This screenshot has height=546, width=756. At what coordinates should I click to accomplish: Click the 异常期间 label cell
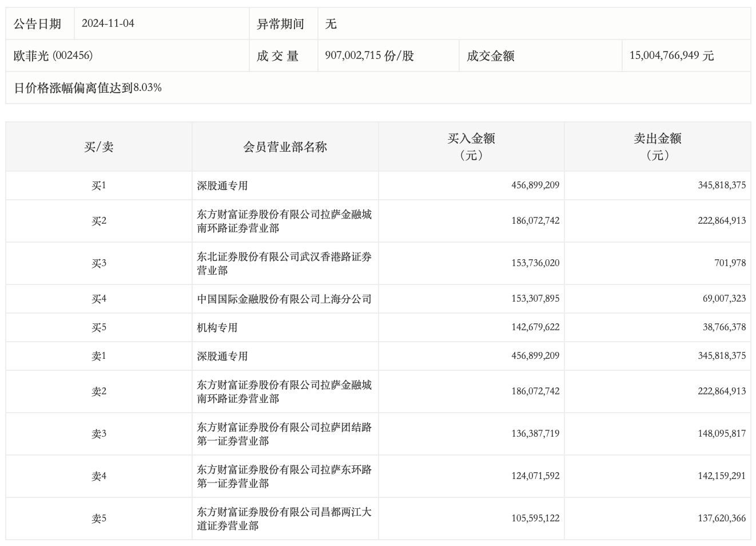tap(280, 23)
